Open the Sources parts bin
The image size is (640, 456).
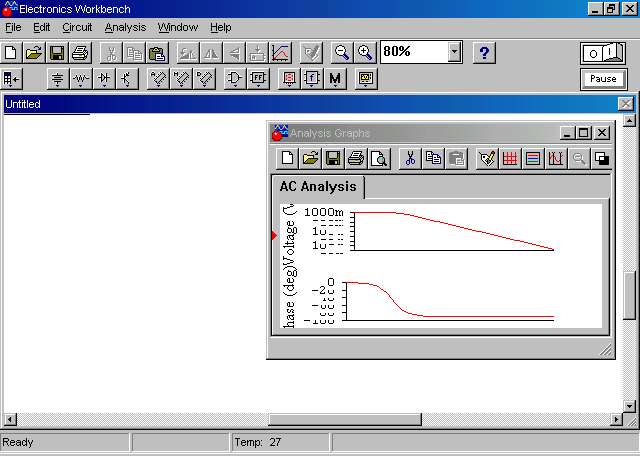click(x=57, y=78)
